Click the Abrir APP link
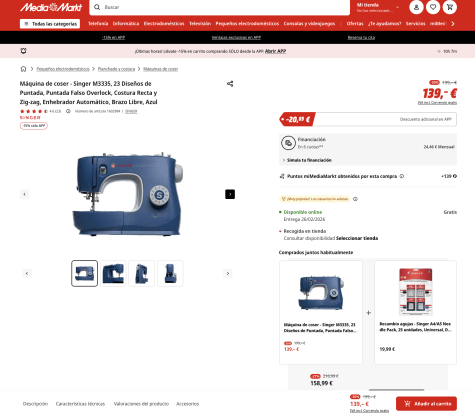The width and height of the screenshot is (475, 414). (275, 51)
